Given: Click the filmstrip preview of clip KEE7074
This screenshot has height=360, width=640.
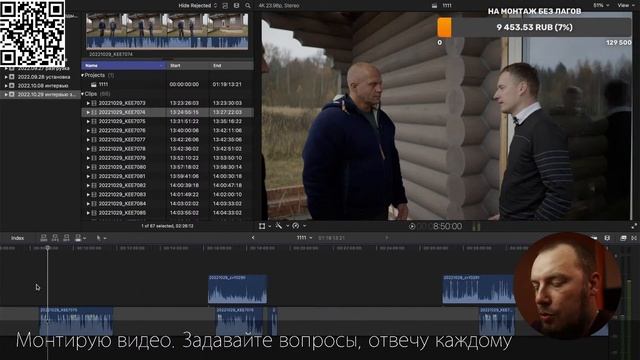Looking at the screenshot, I should coord(167,31).
